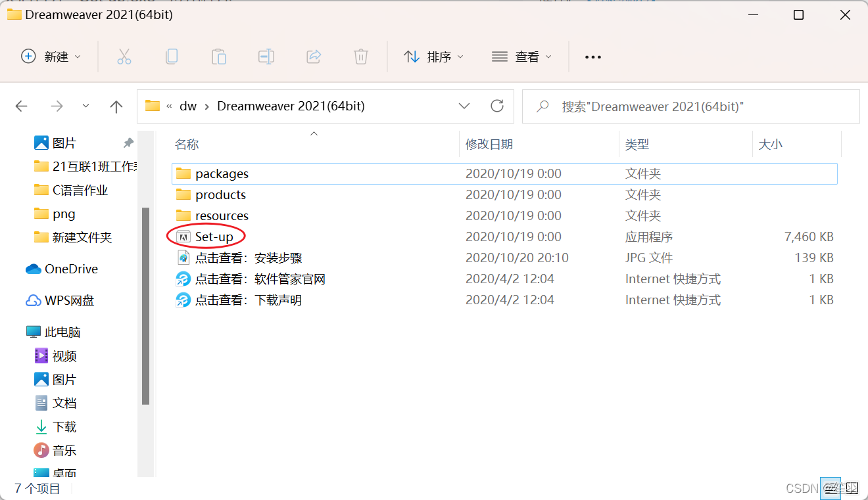Select the resources file name

click(x=222, y=216)
